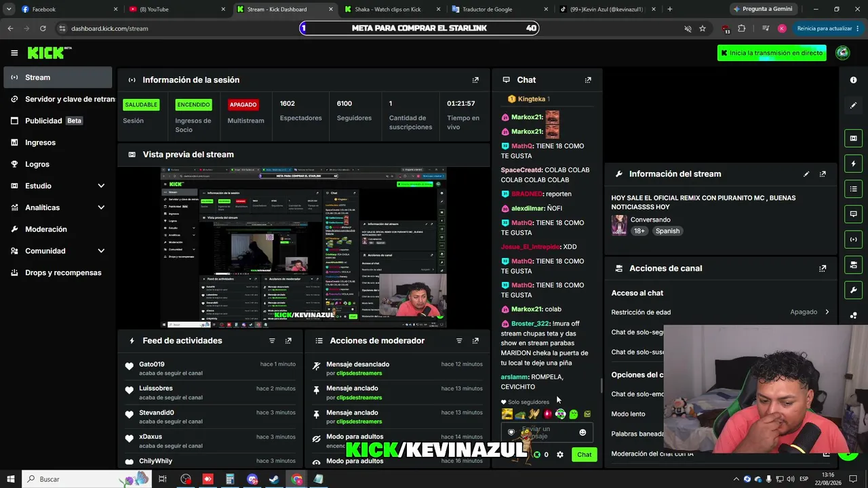Open Drops y recompensas sidebar item
Image resolution: width=868 pixels, height=488 pixels.
[58, 272]
